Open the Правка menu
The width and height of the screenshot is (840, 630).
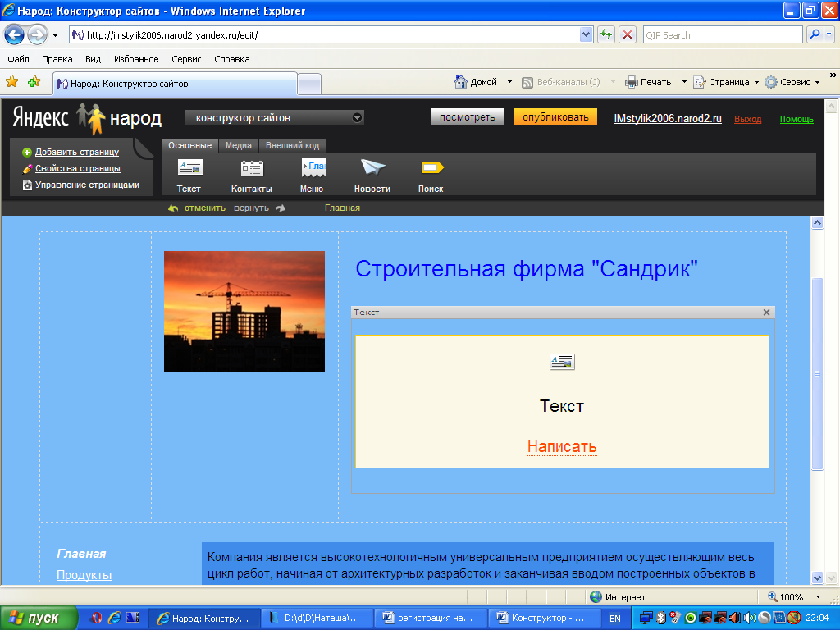click(57, 59)
